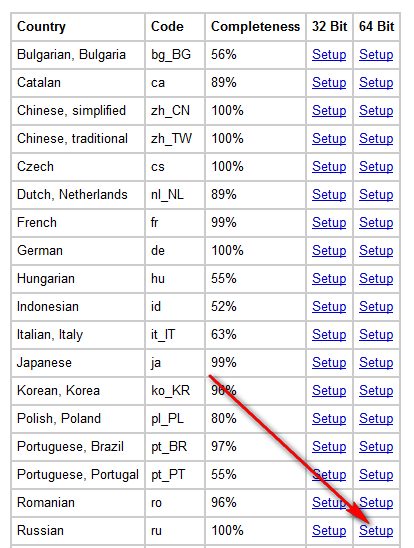Click the Completeness column header

[255, 27]
